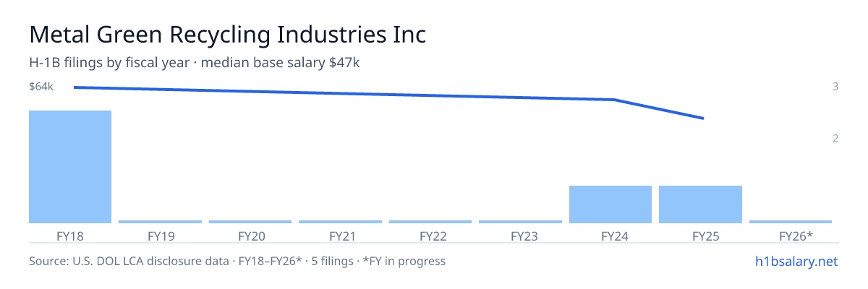Click the small FY22 bar
The height and width of the screenshot is (289, 868).
click(430, 222)
